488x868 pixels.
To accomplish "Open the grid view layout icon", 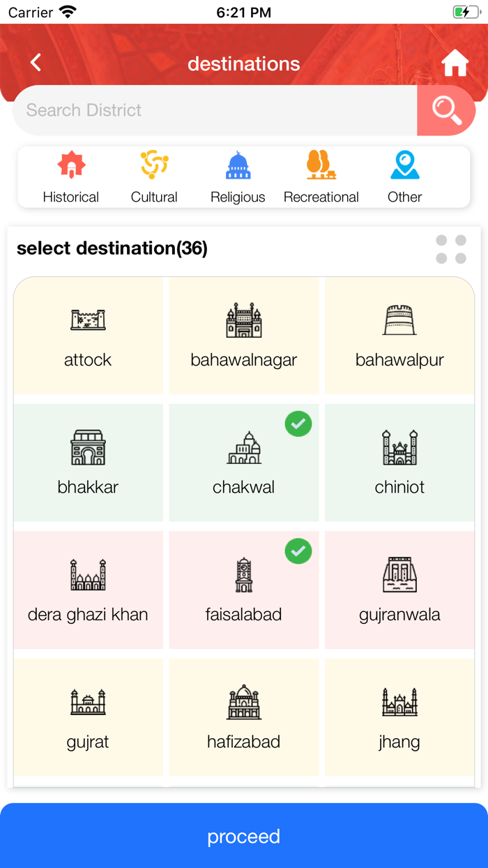I will (451, 249).
